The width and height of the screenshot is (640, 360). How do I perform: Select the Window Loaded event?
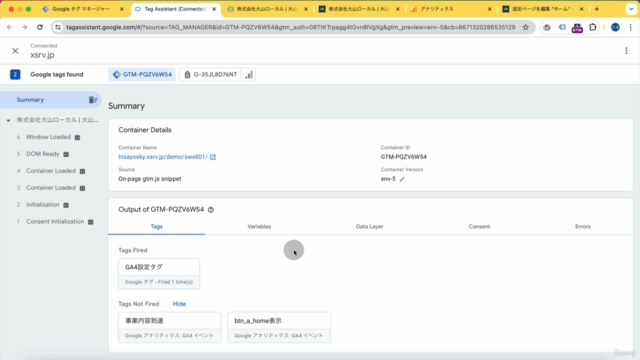[48, 137]
